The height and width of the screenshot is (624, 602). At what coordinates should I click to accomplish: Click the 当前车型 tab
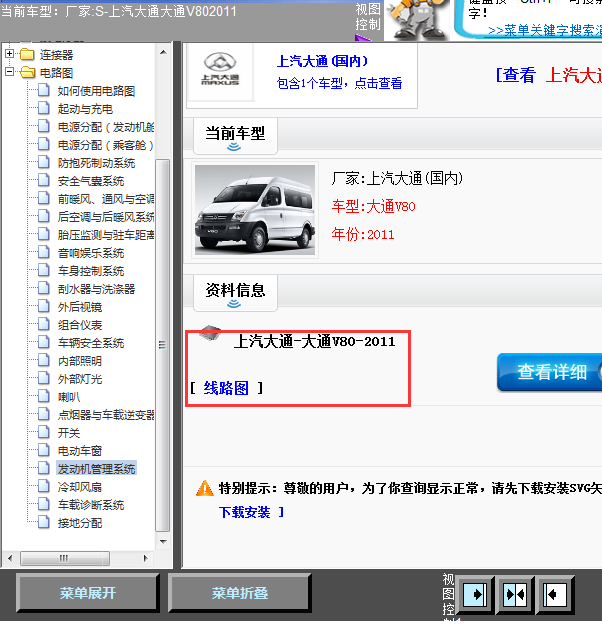[235, 136]
